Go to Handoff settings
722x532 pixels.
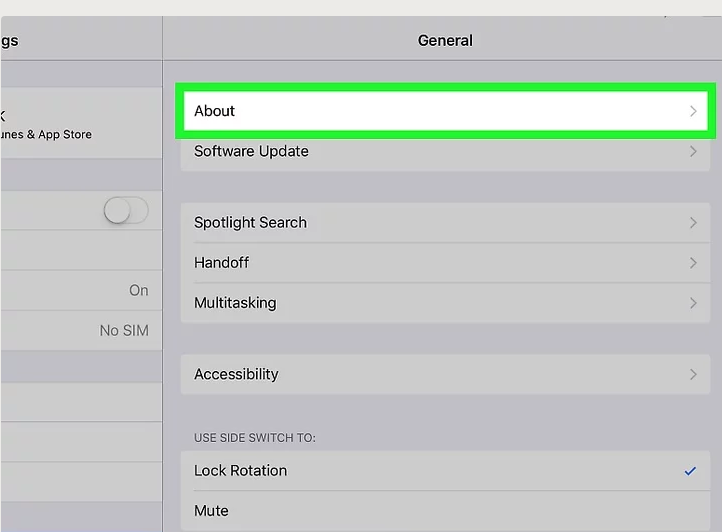[x=222, y=263]
